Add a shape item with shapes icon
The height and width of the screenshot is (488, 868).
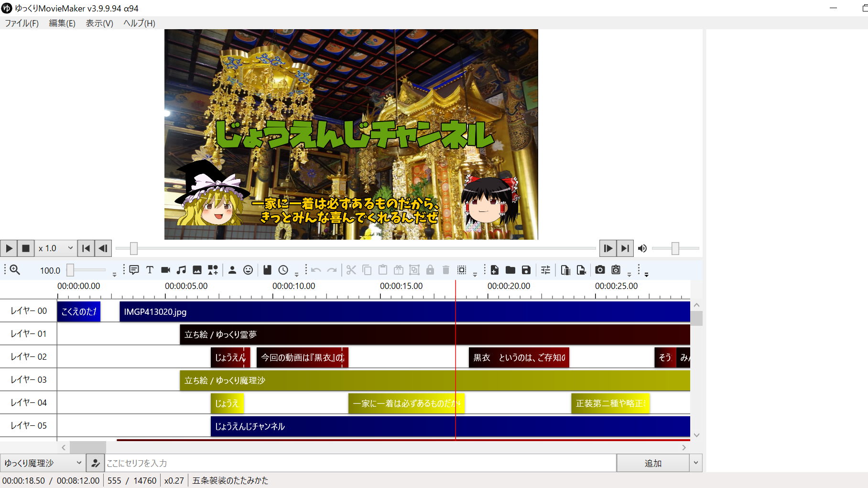[x=213, y=270]
